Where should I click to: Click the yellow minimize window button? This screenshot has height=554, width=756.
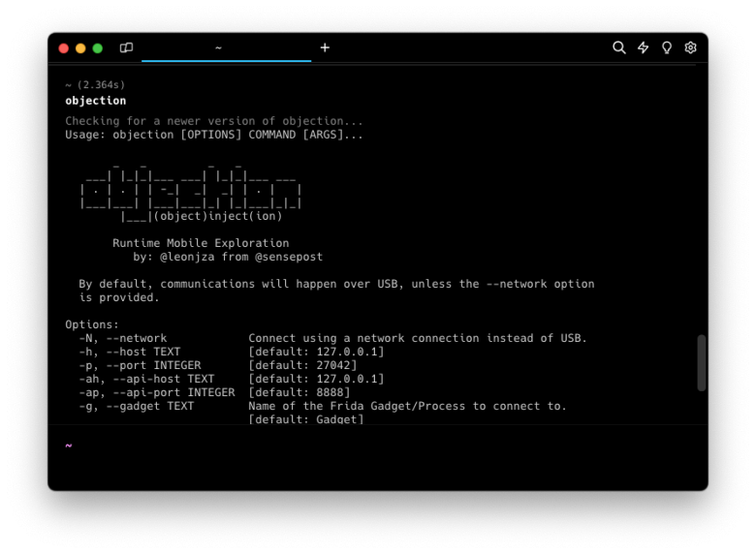point(80,48)
